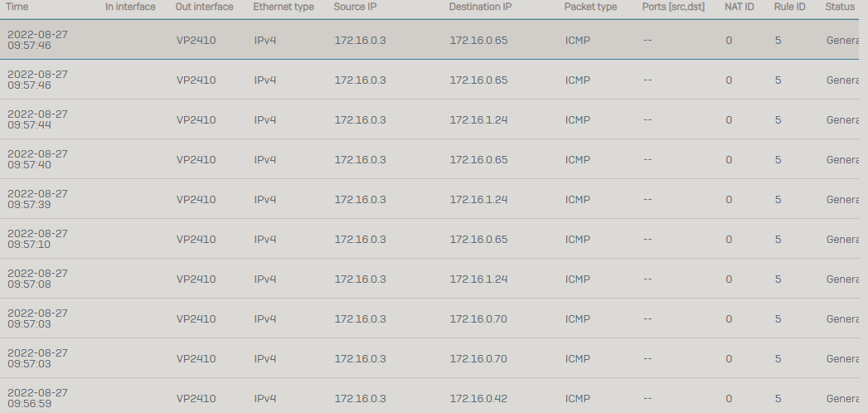Select the log row at 09:57:10

coord(429,239)
